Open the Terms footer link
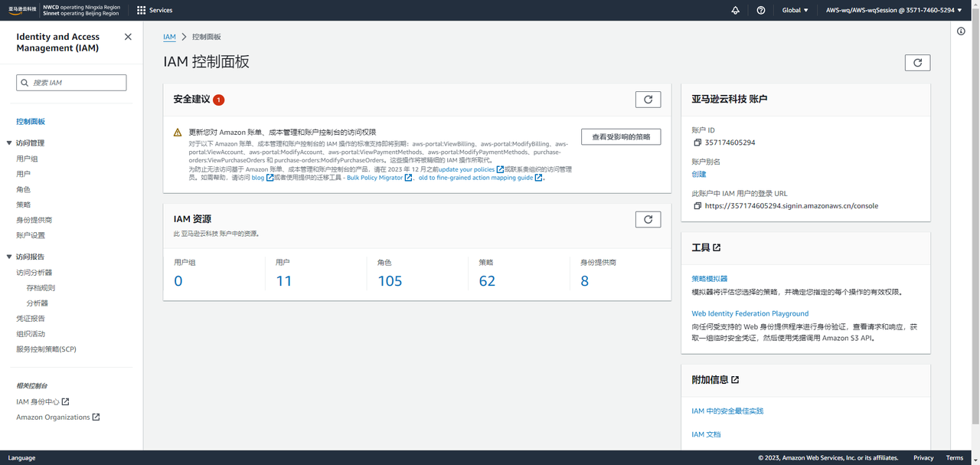Image resolution: width=980 pixels, height=465 pixels. point(955,458)
